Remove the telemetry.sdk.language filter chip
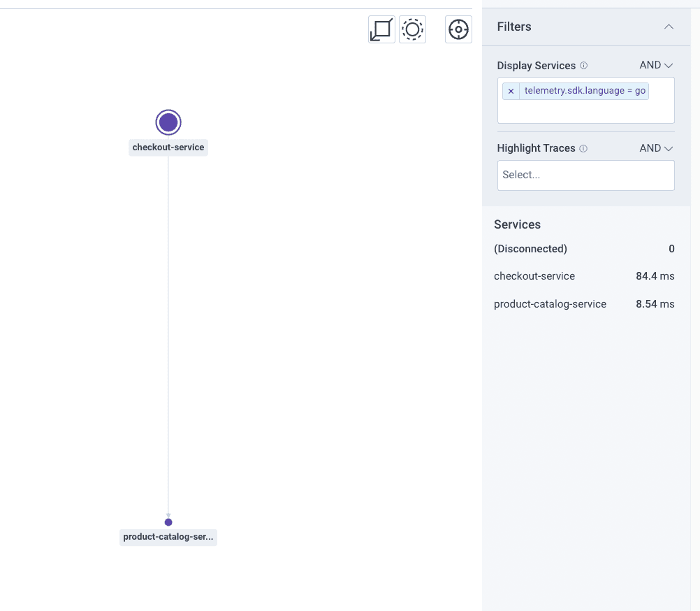This screenshot has height=611, width=700. tap(511, 92)
